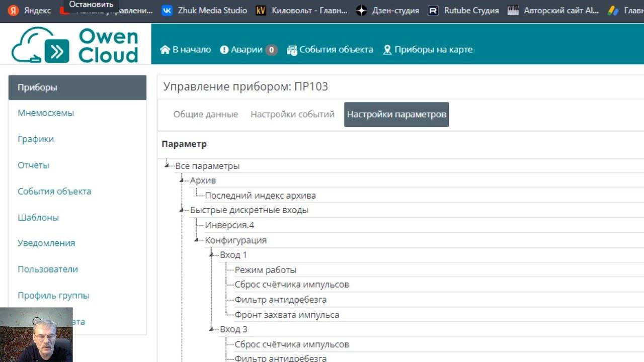Click the home icon beside В начало
The height and width of the screenshot is (362, 644).
[165, 50]
